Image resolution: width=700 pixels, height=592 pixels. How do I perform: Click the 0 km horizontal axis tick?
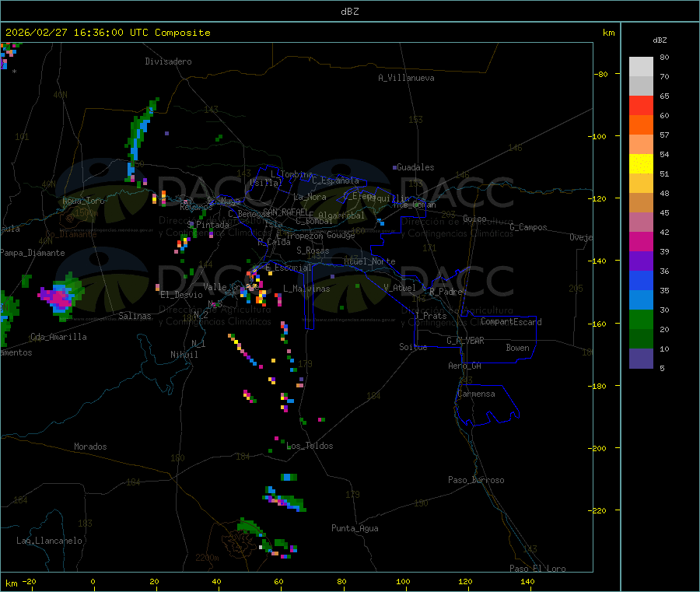(93, 581)
